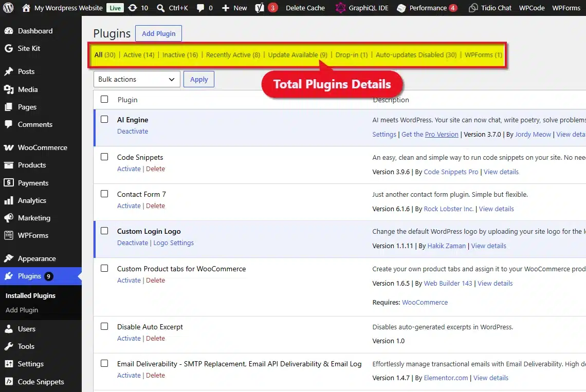Click the Site Kit Google icon
Image resolution: width=586 pixels, height=392 pixels.
(9, 48)
